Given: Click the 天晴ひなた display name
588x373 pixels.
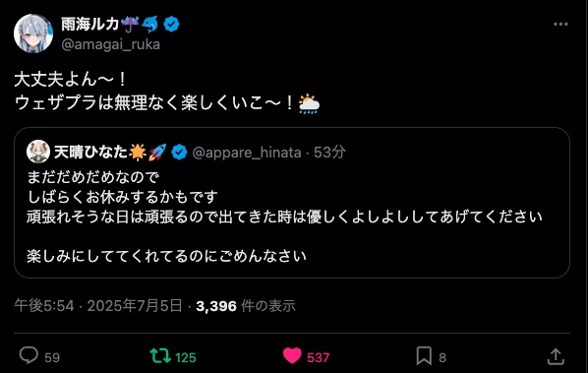Looking at the screenshot, I should pos(90,152).
